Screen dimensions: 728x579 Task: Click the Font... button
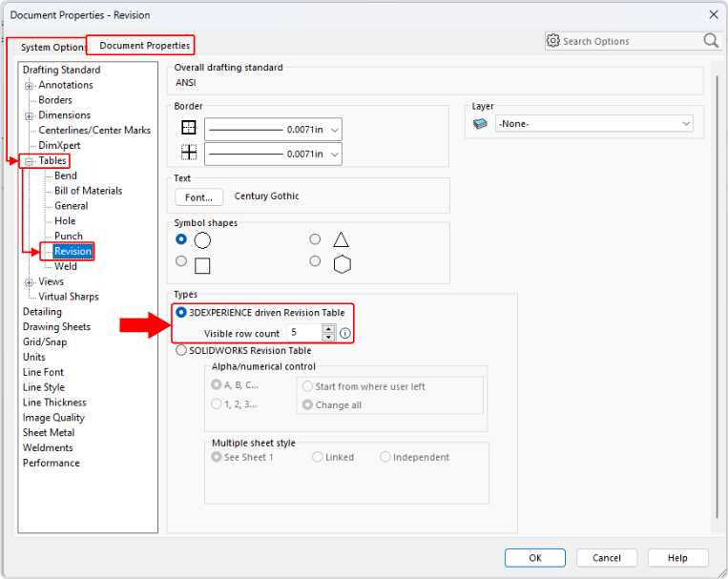[x=198, y=197]
